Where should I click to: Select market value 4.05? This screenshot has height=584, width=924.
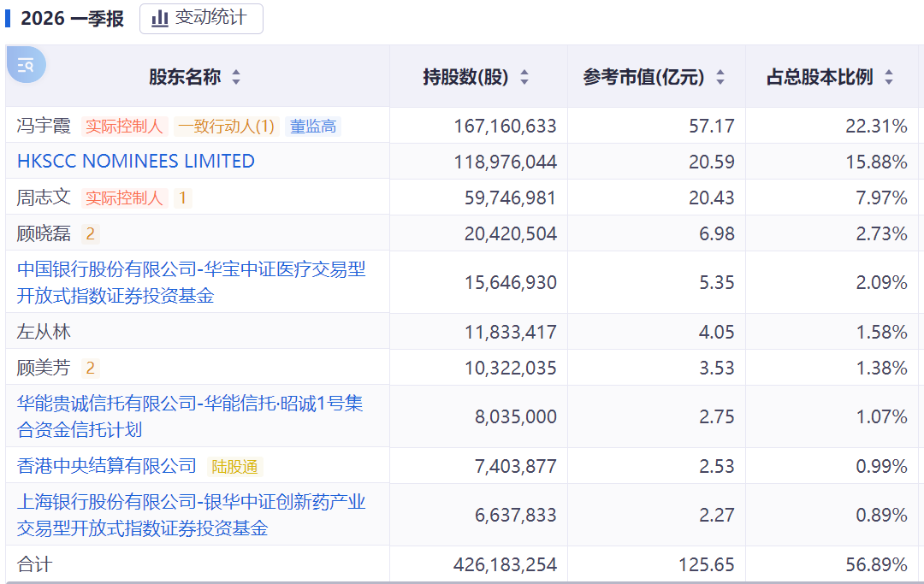[717, 332]
